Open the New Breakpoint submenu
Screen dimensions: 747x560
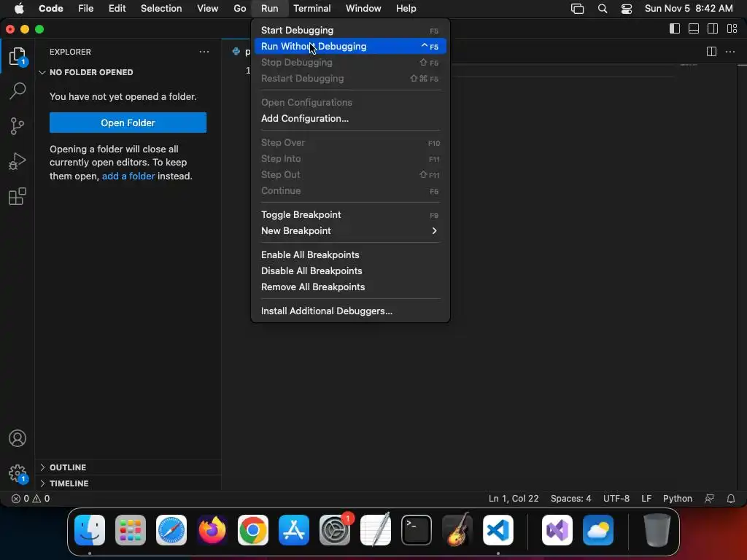[350, 231]
